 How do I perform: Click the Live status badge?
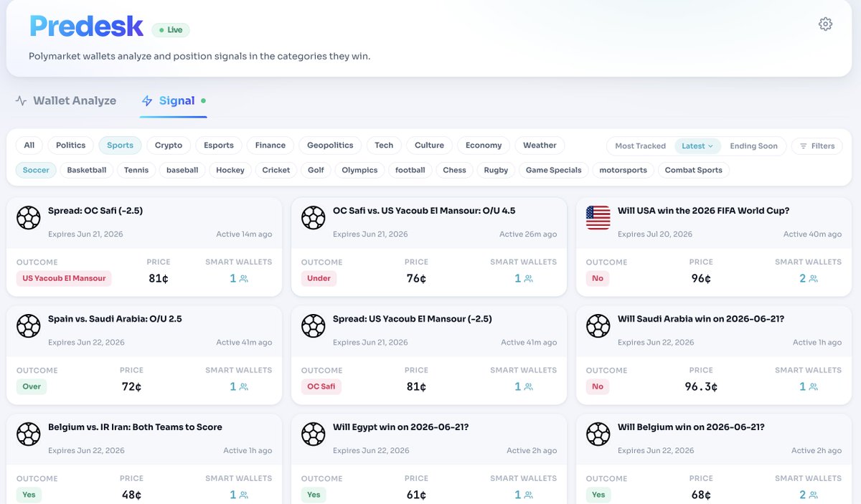[171, 30]
